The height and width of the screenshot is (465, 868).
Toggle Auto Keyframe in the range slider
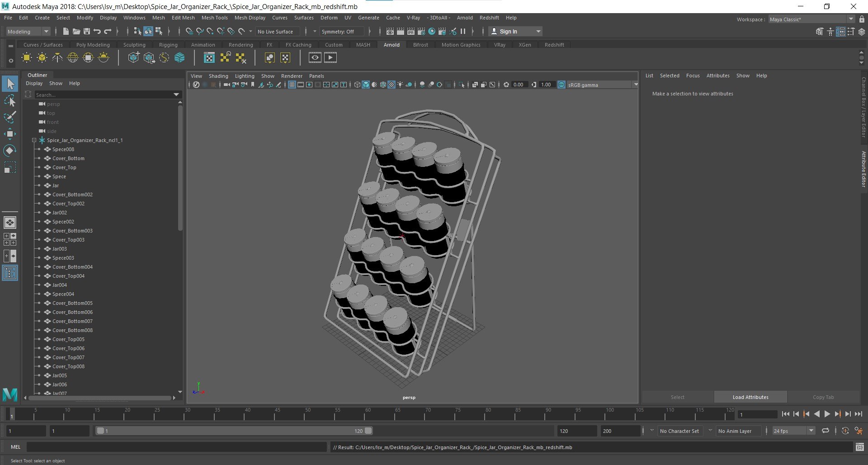[x=845, y=431]
